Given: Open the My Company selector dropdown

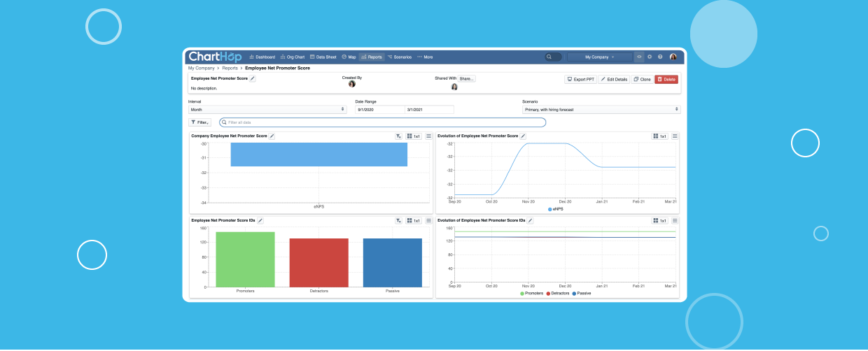Looking at the screenshot, I should (600, 57).
